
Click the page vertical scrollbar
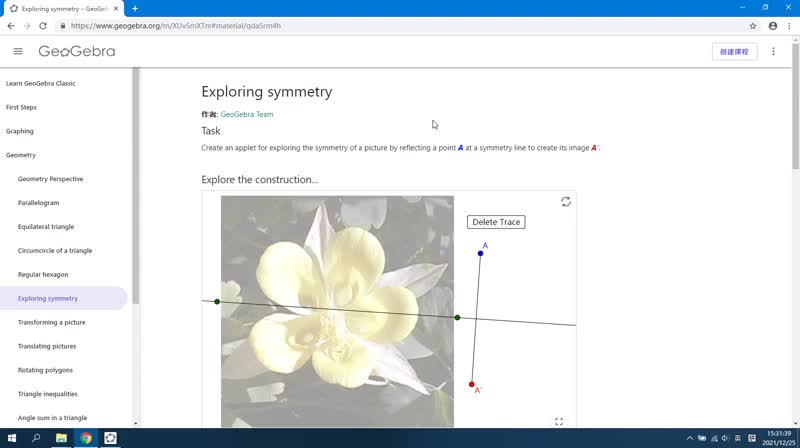(x=795, y=107)
